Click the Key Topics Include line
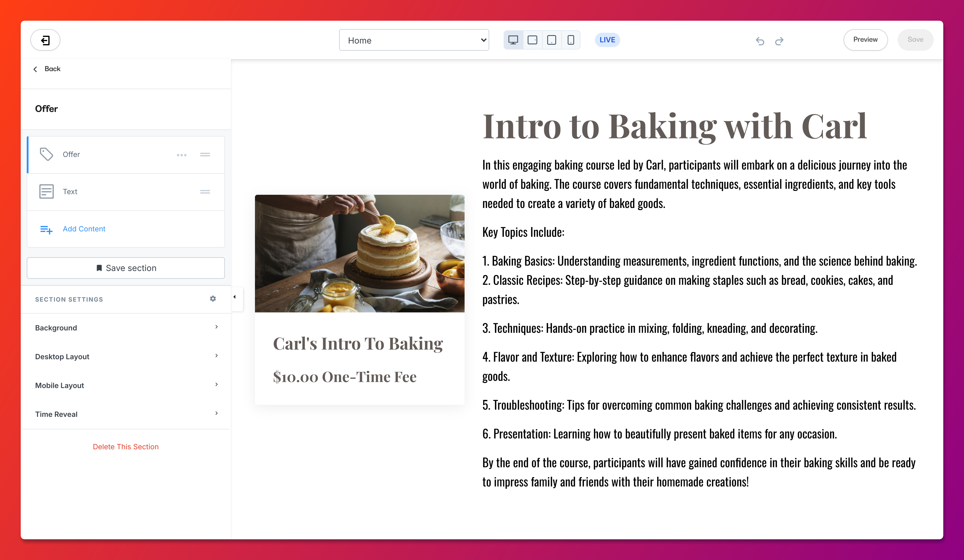The image size is (964, 560). [x=523, y=232]
